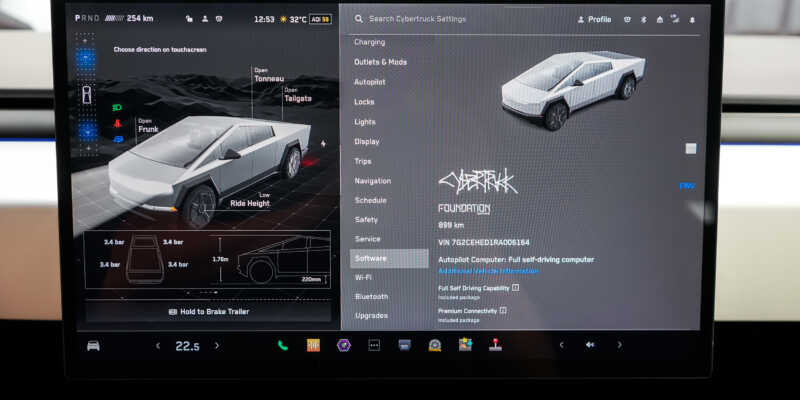
Task: Open the green Phone app
Action: coord(283,345)
